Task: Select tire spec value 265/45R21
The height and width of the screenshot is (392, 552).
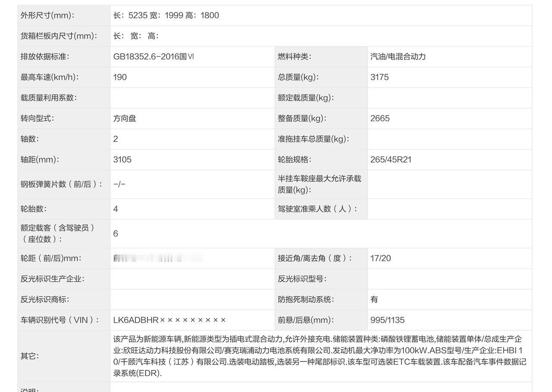Action: 391,160
